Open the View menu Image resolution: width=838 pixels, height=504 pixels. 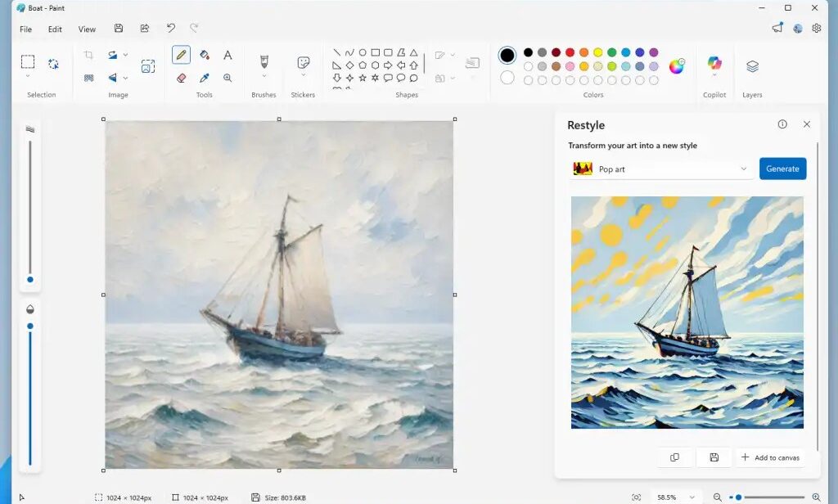coord(87,29)
